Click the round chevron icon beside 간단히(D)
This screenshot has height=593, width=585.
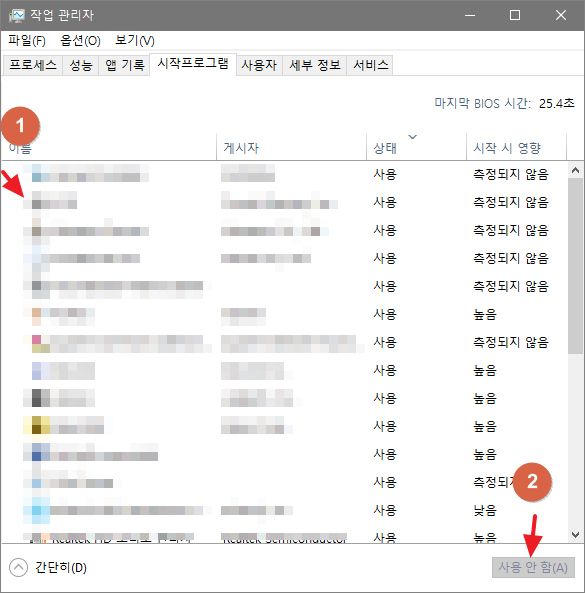pos(19,567)
